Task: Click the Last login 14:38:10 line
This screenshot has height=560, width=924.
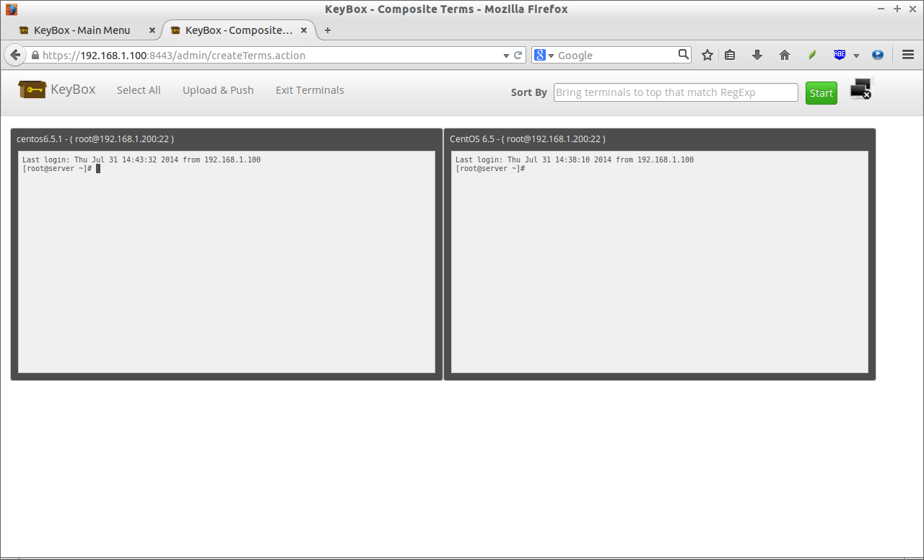Action: [575, 159]
